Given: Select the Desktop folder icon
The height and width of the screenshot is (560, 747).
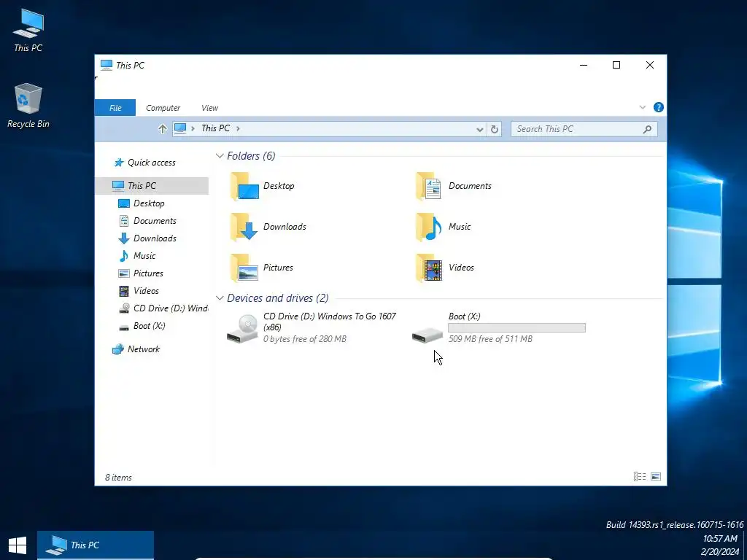Looking at the screenshot, I should point(244,186).
